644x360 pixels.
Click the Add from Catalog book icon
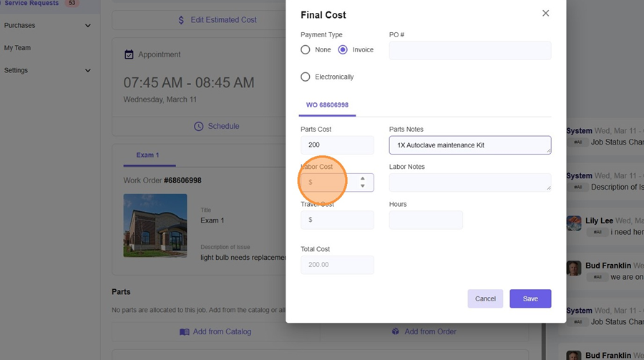tap(184, 332)
